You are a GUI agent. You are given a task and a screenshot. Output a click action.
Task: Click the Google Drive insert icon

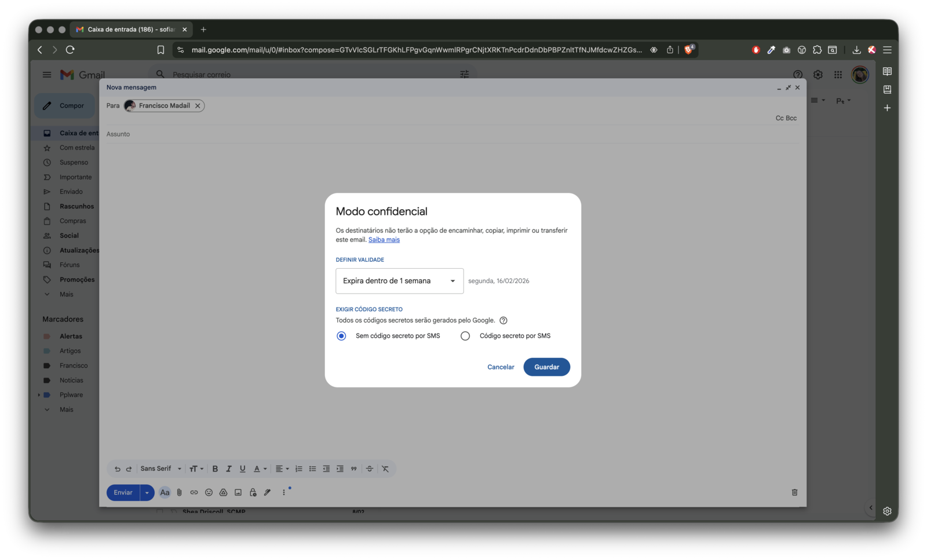tap(223, 492)
